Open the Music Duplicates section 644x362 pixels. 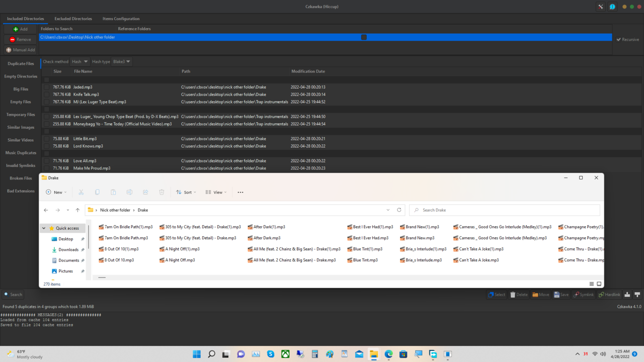pyautogui.click(x=21, y=153)
